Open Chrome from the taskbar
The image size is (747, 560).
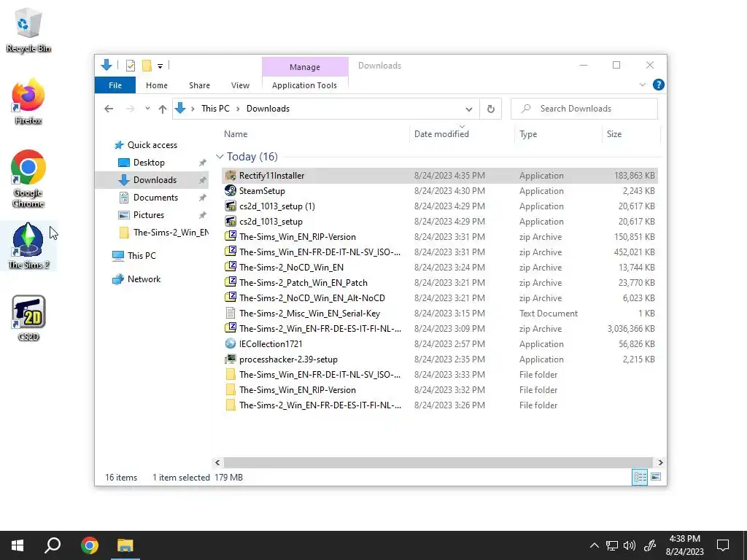tap(90, 545)
